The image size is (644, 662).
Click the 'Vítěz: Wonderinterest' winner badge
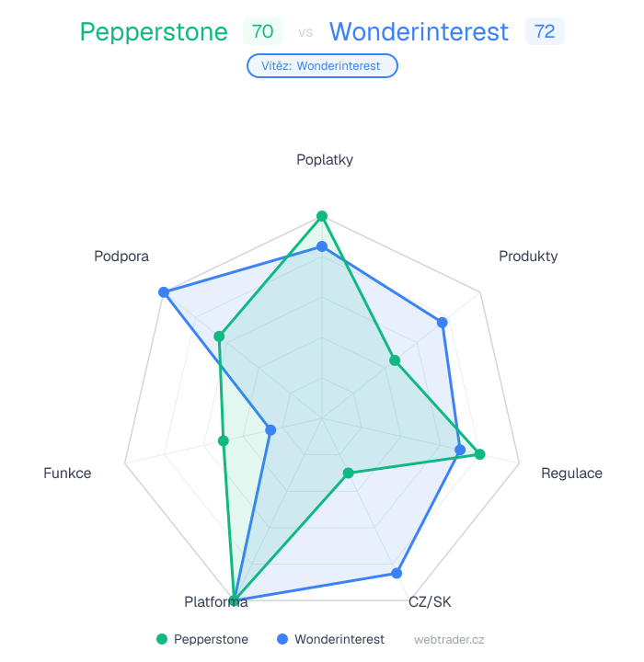(x=322, y=66)
